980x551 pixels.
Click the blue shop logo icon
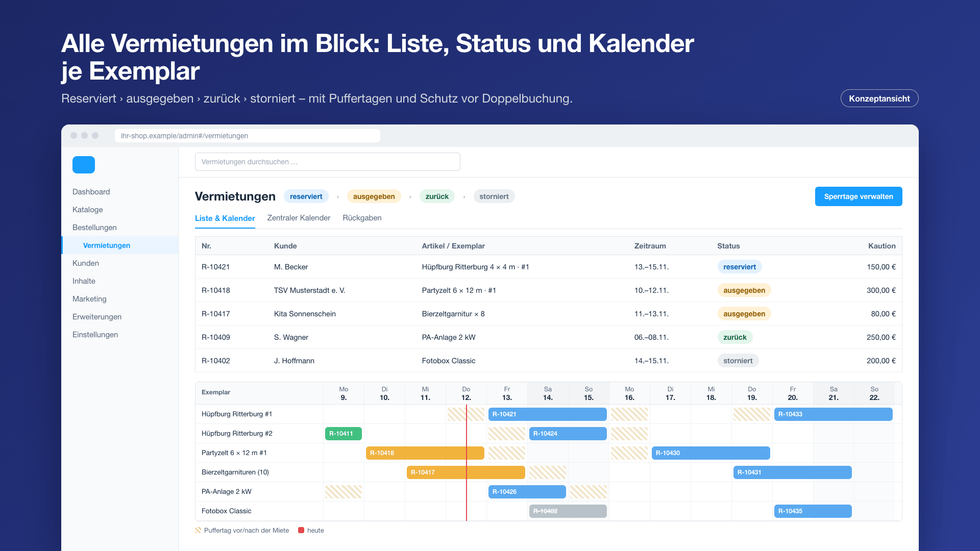coord(84,165)
